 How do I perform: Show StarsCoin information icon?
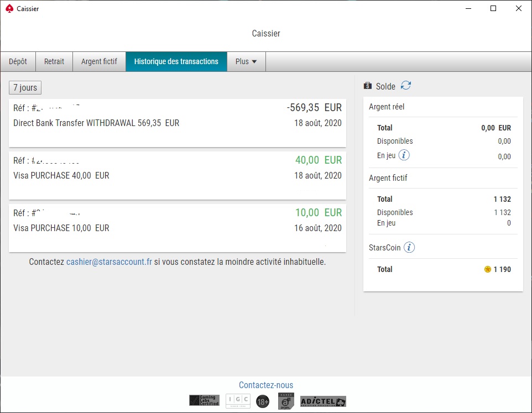(409, 248)
